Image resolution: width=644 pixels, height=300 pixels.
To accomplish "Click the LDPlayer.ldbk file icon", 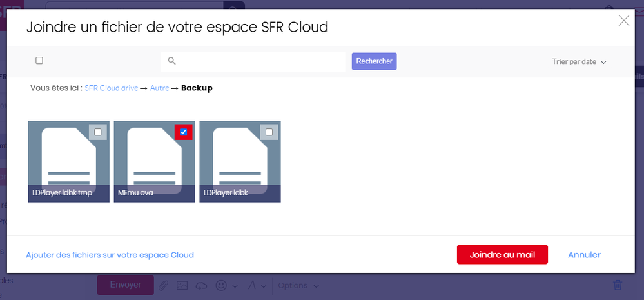I will coord(240,158).
